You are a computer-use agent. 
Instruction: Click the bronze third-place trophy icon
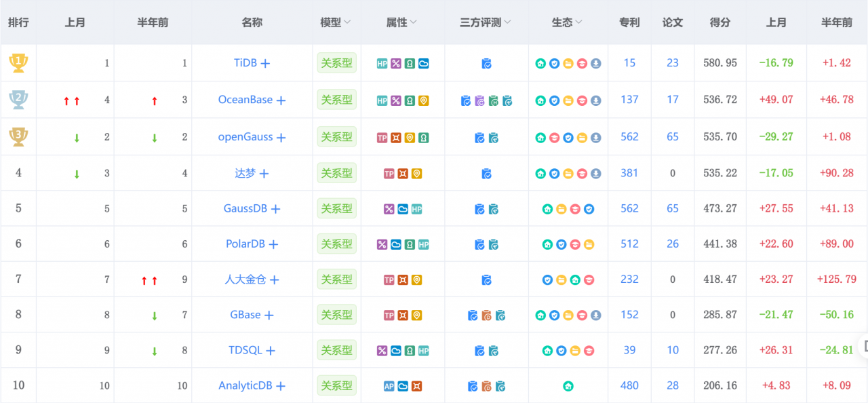[18, 136]
